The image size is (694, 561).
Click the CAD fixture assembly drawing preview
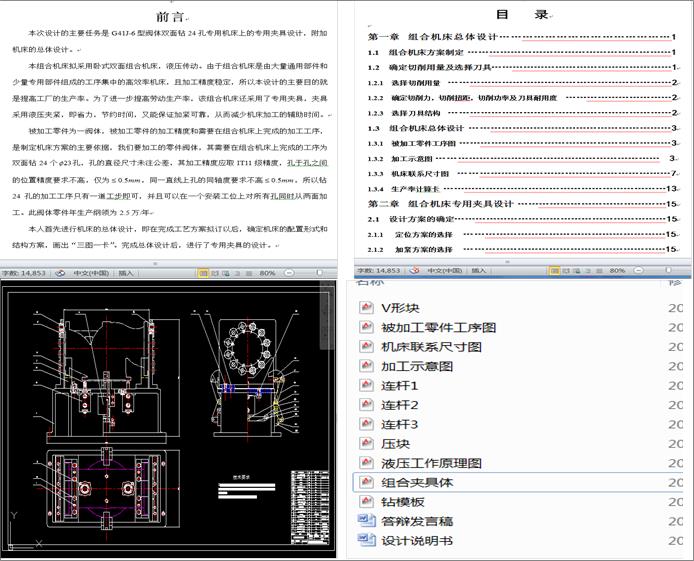tap(170, 420)
